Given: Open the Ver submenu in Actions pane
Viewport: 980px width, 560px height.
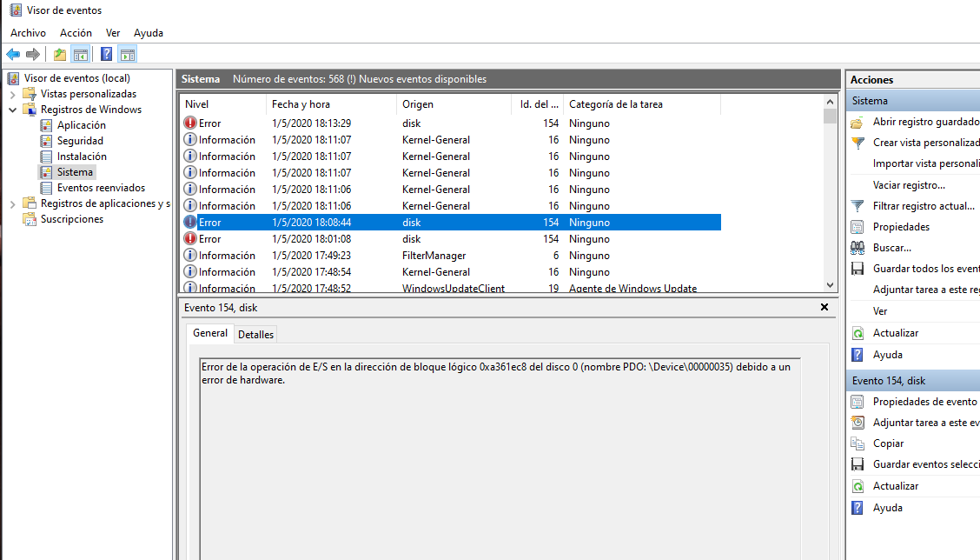Looking at the screenshot, I should 880,311.
